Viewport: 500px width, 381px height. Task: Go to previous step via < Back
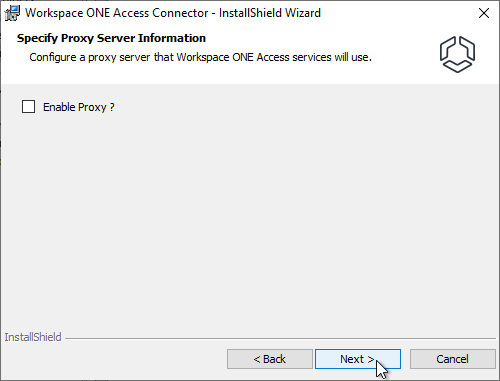(x=270, y=359)
